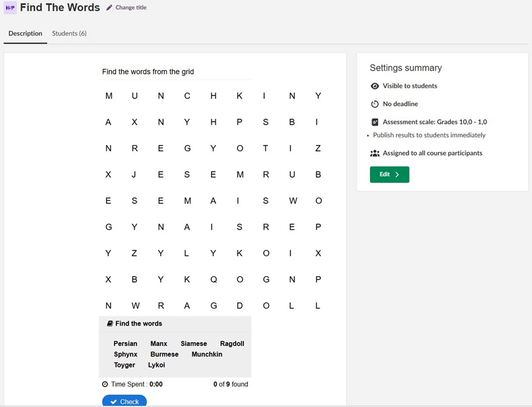Click the letter Q in the grid
This screenshot has width=532, height=407.
pyautogui.click(x=214, y=280)
